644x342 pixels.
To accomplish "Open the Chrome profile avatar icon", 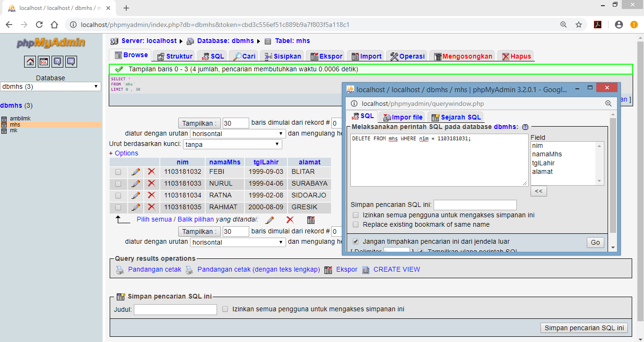I will [x=619, y=25].
